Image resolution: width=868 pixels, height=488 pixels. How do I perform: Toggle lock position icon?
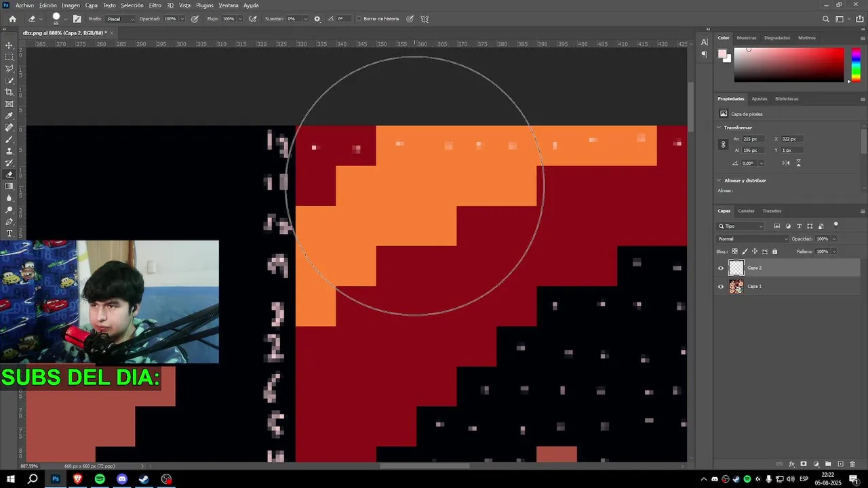(755, 251)
